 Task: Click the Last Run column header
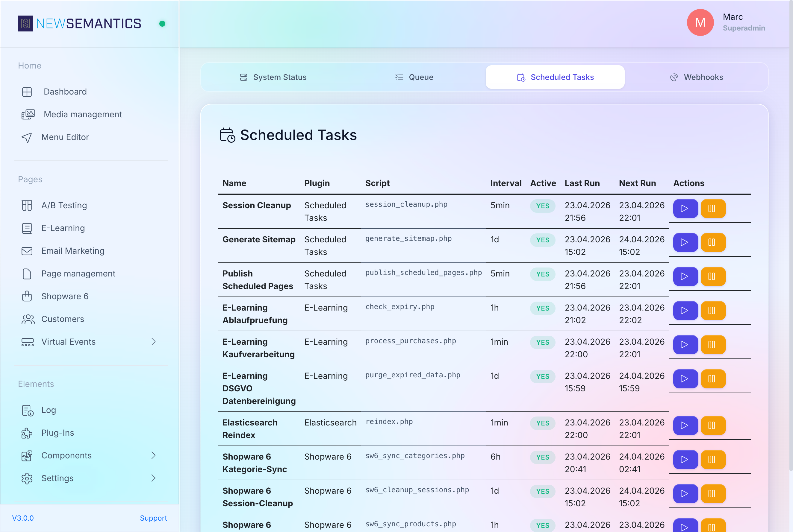coord(582,183)
